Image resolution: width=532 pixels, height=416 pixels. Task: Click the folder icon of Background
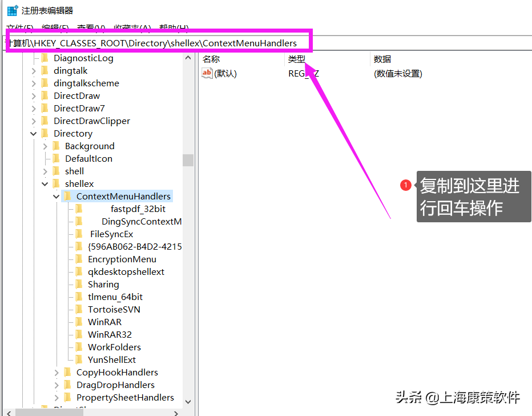(57, 146)
